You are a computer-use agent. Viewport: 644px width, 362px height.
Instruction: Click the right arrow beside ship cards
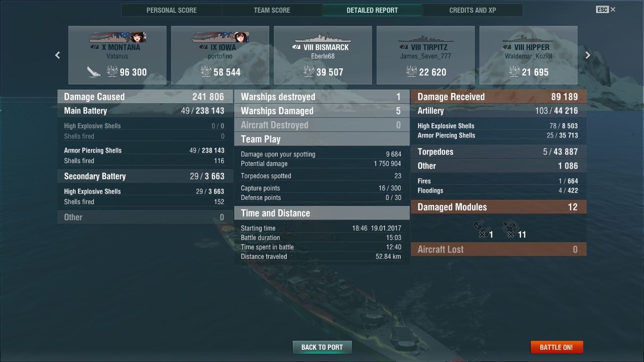[x=587, y=55]
